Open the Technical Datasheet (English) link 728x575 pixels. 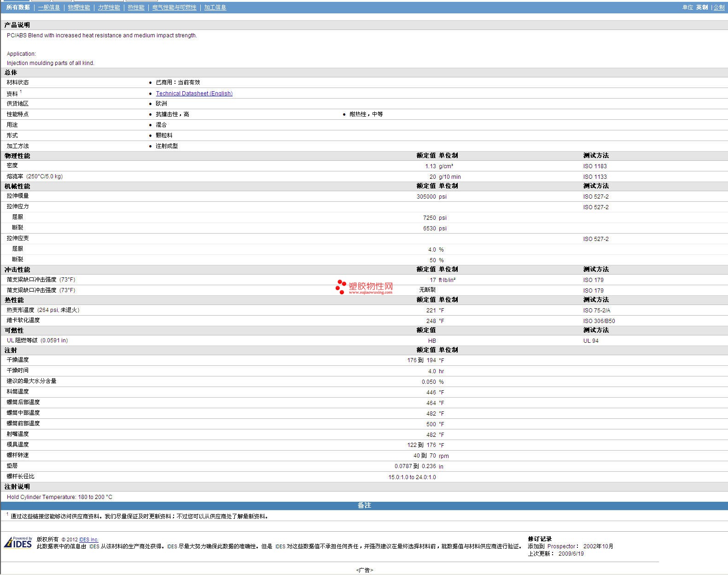[x=194, y=94]
